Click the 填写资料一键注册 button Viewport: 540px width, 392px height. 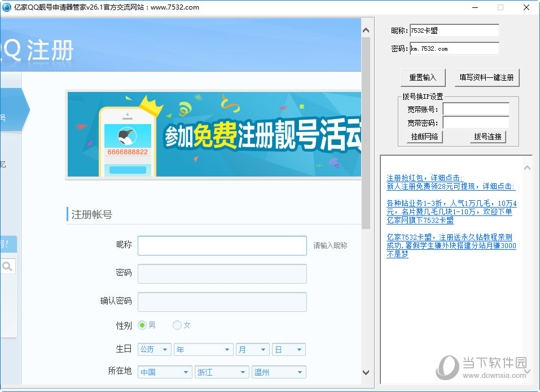click(x=486, y=77)
